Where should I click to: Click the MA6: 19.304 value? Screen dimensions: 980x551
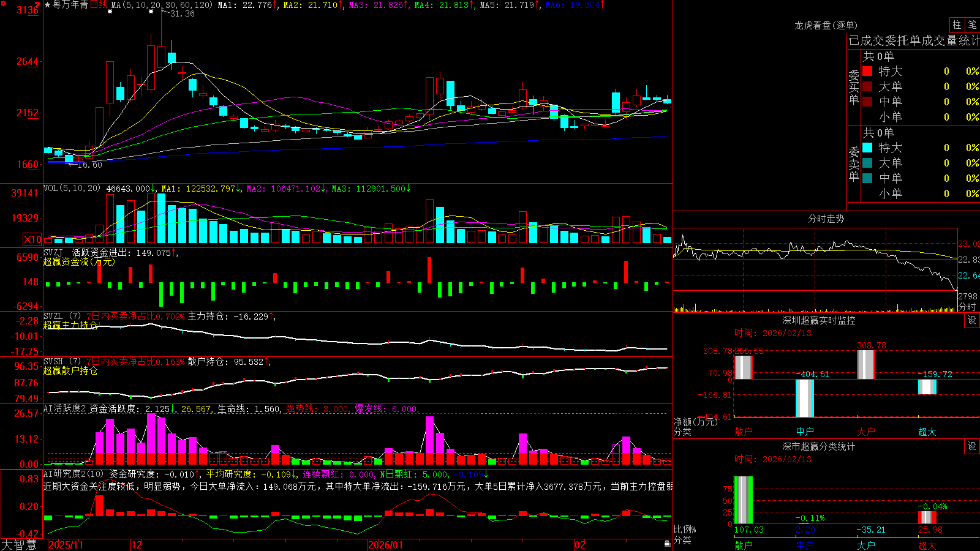pyautogui.click(x=573, y=5)
